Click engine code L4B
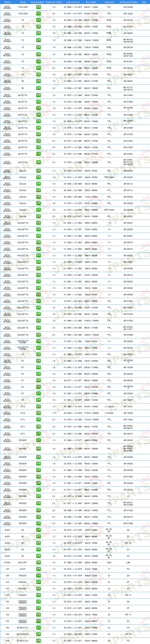Viewport: 150px width, 644px height. click(x=128, y=563)
